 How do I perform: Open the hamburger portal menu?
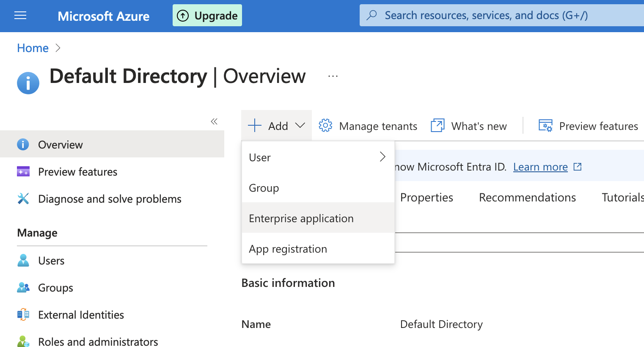tap(20, 16)
